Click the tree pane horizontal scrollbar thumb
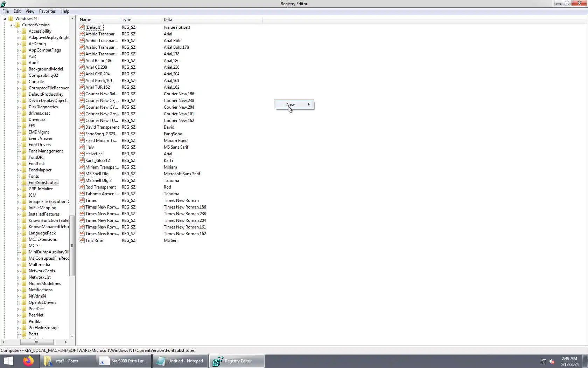 (37, 342)
